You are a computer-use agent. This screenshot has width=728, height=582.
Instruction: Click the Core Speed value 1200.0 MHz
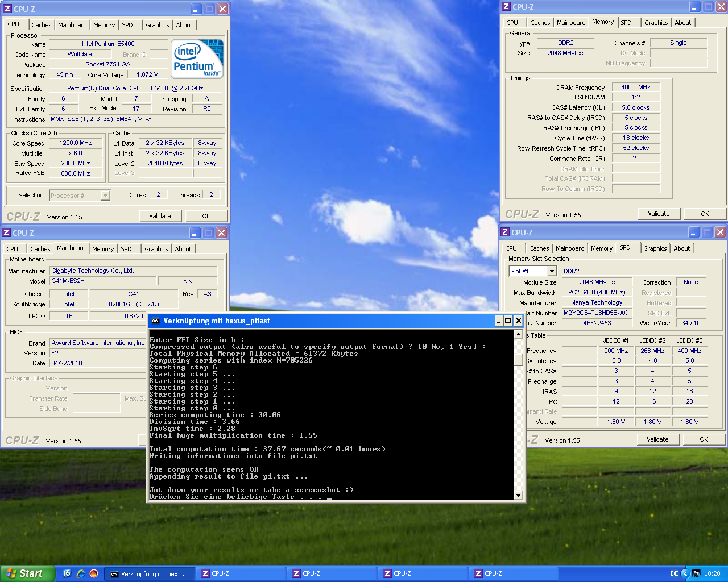(76, 143)
